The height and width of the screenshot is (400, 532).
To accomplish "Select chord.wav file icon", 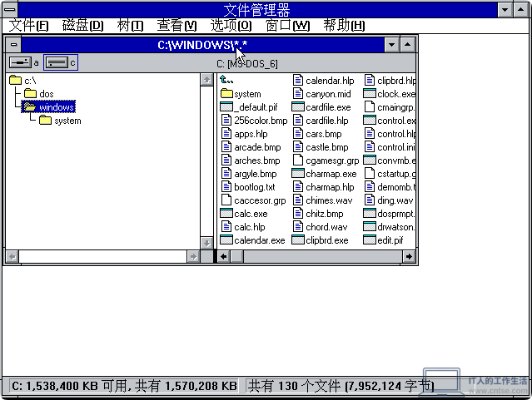I will click(298, 227).
